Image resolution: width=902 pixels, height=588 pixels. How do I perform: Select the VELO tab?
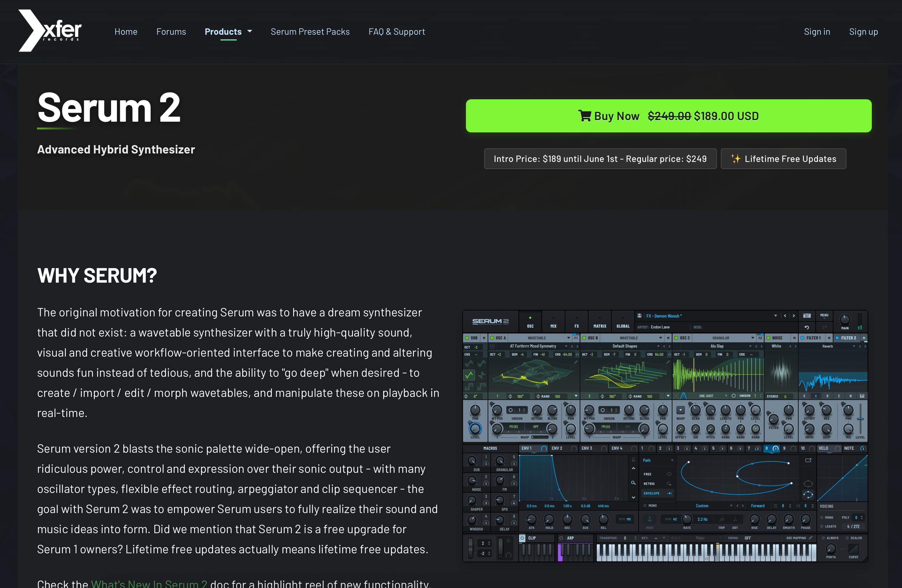coord(829,448)
